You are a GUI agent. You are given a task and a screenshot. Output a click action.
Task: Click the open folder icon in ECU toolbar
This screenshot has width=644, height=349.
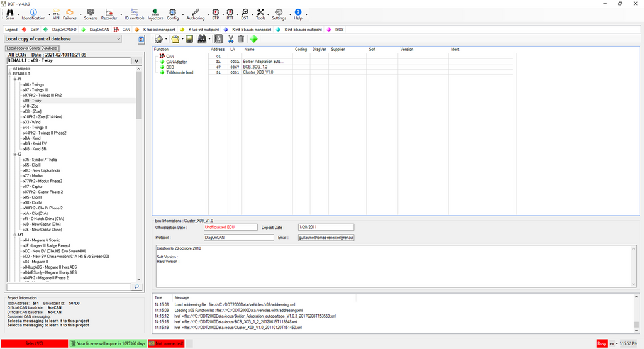(x=175, y=39)
